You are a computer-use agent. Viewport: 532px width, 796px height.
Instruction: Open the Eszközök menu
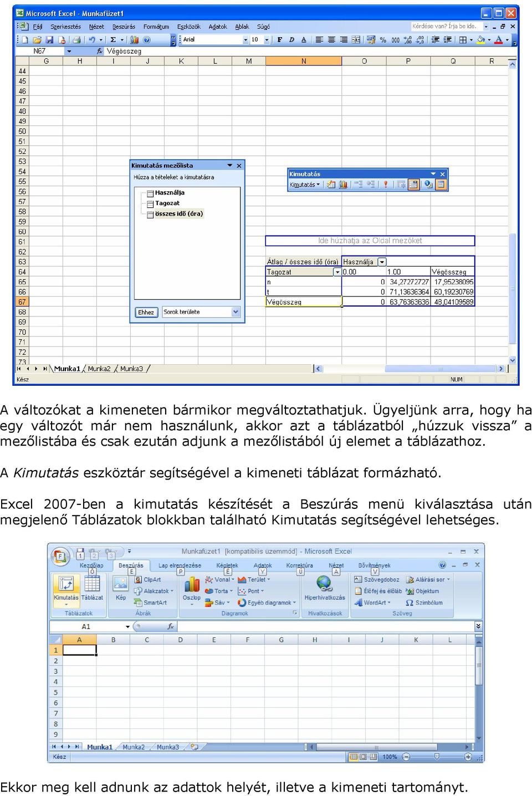189,27
